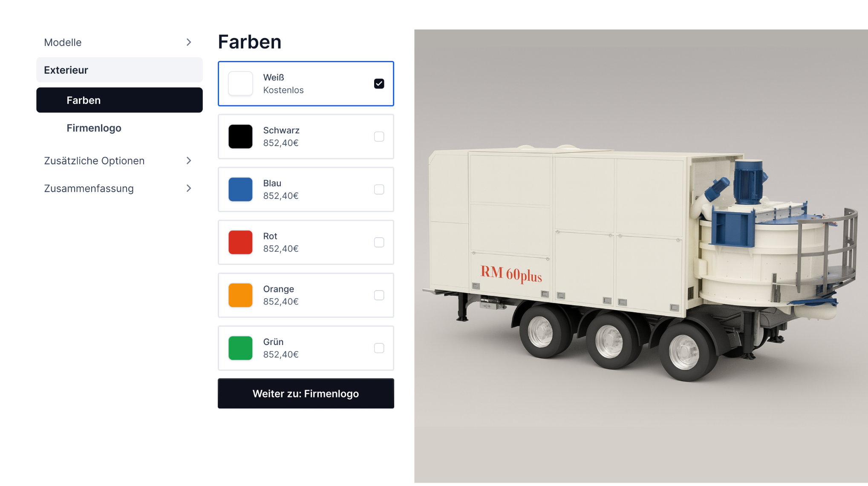Open the Exterieur section
The height and width of the screenshot is (486, 868).
pos(119,70)
